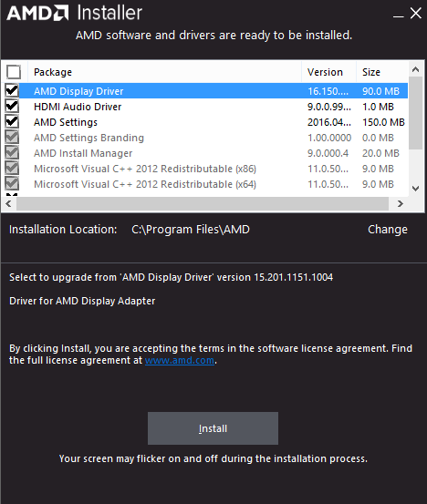Click the vertical scrollbar up arrow
This screenshot has width=427, height=504.
[x=415, y=69]
